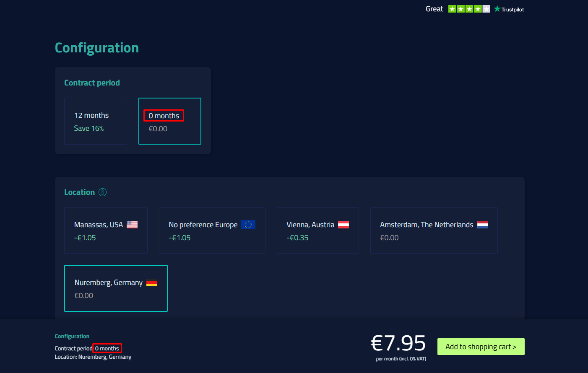Click the Location info icon

(102, 192)
